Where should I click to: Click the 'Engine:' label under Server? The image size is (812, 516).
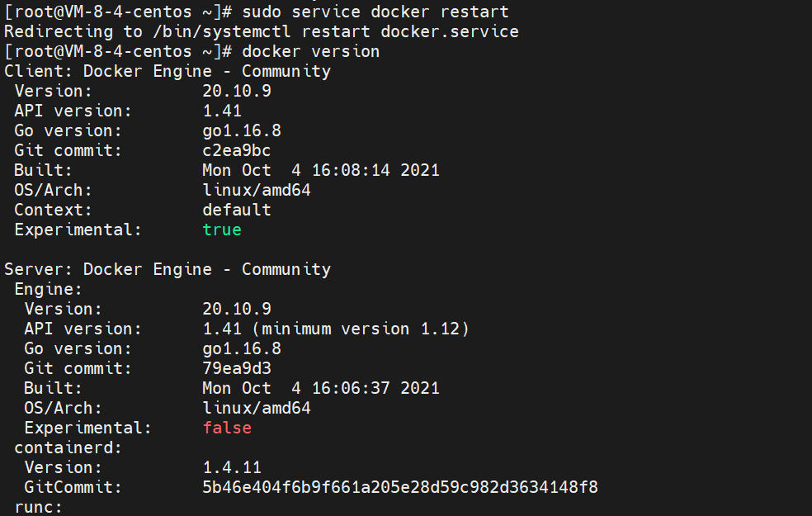48,289
